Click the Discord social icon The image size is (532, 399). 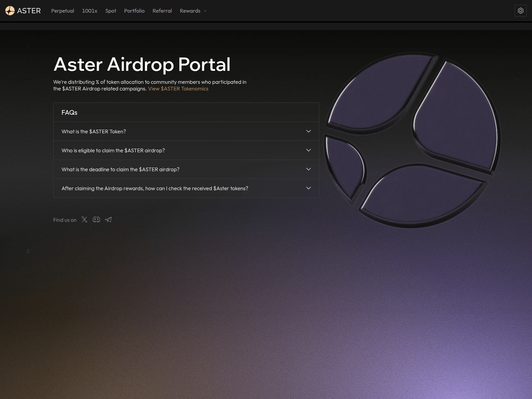click(96, 219)
